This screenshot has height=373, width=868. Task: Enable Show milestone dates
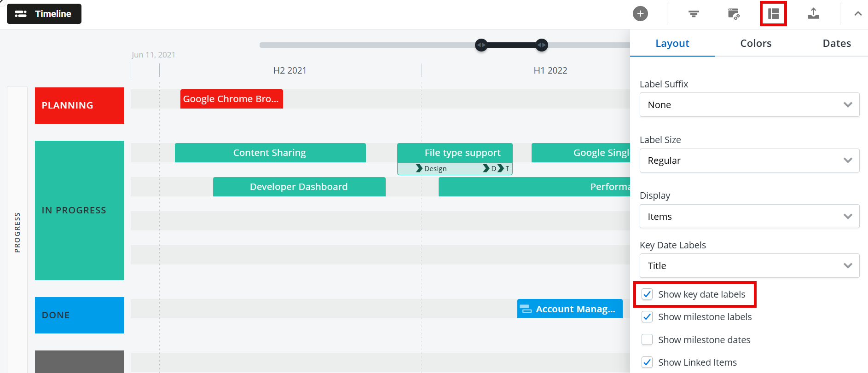[647, 339]
